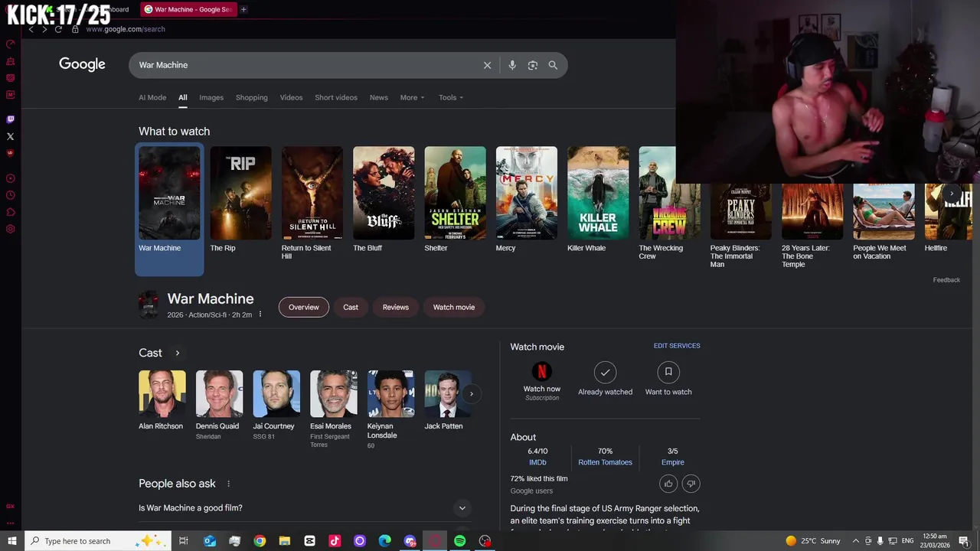Open extensions cube icon in sidebar
The height and width of the screenshot is (551, 980).
(x=11, y=212)
